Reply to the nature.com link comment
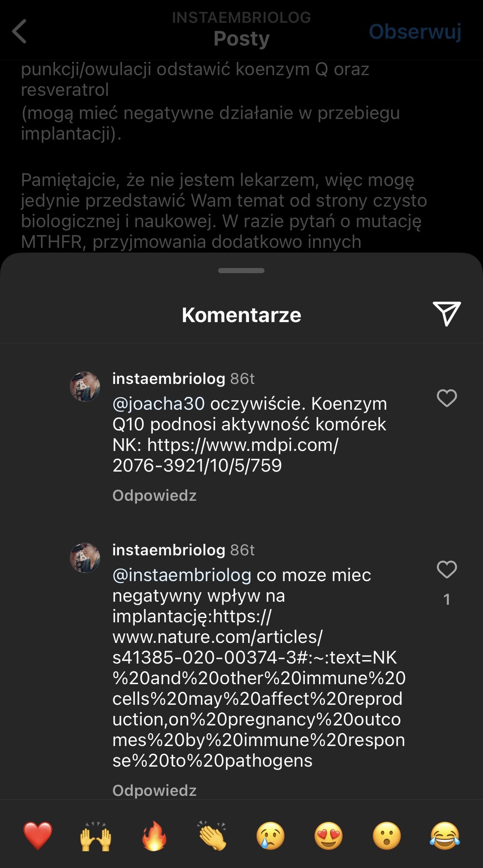This screenshot has width=483, height=868. [x=154, y=790]
